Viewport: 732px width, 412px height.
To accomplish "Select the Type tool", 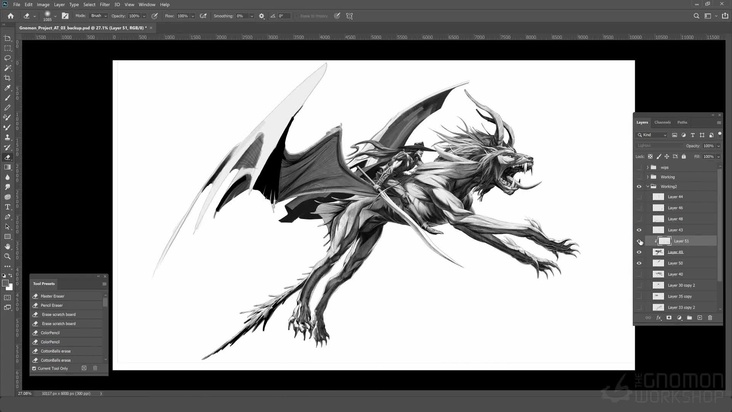I will pyautogui.click(x=7, y=207).
